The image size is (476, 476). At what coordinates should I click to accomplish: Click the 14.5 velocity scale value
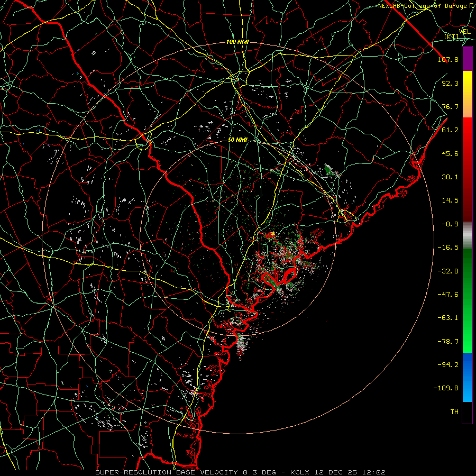click(450, 200)
